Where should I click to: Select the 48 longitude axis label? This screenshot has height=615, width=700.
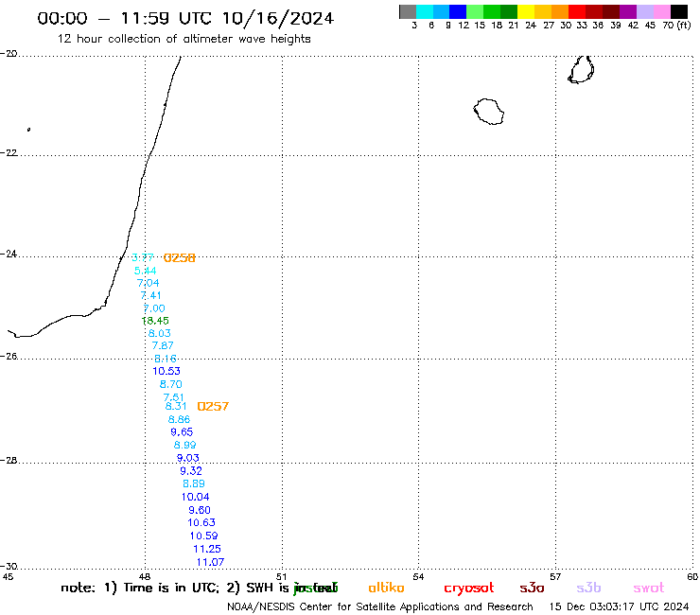point(145,576)
